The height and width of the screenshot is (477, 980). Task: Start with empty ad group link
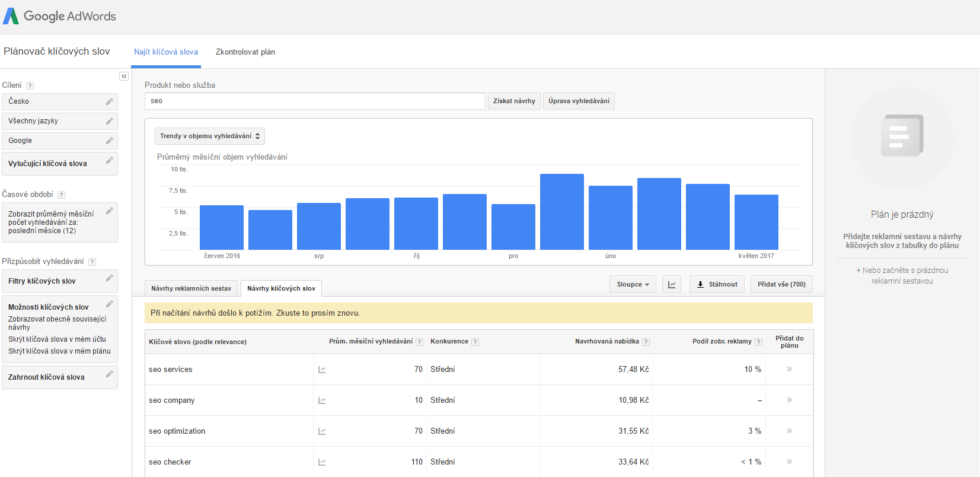coord(902,276)
